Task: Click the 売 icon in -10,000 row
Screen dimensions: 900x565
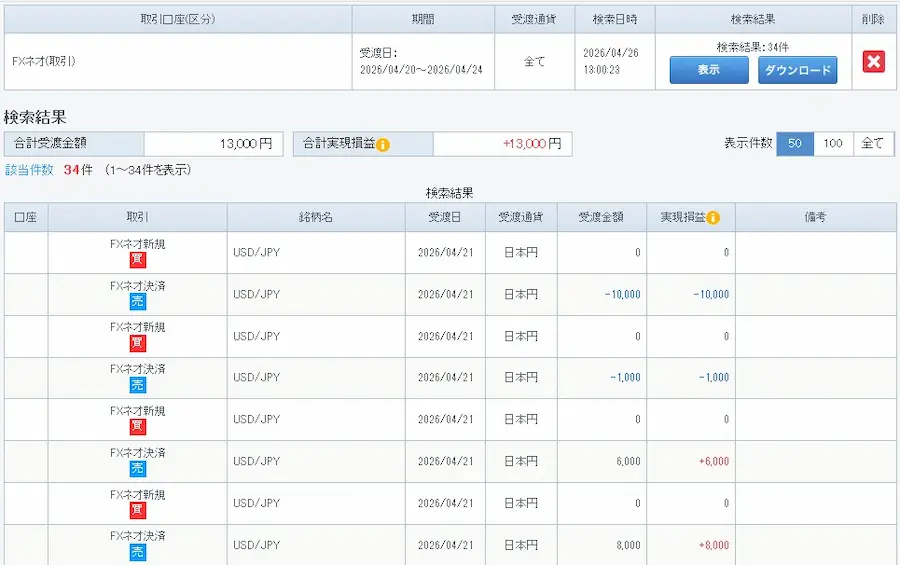Action: pyautogui.click(x=138, y=301)
